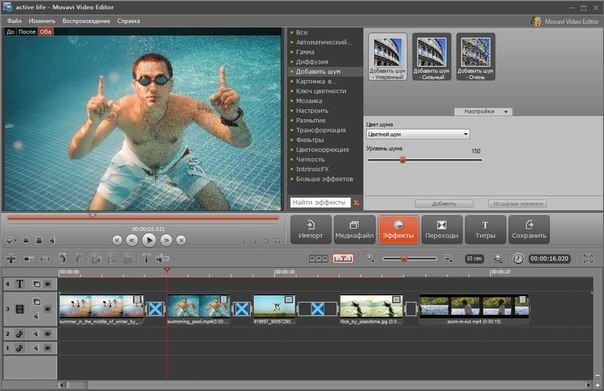This screenshot has width=604, height=391.
Task: Open the Файл menu
Action: [14, 21]
